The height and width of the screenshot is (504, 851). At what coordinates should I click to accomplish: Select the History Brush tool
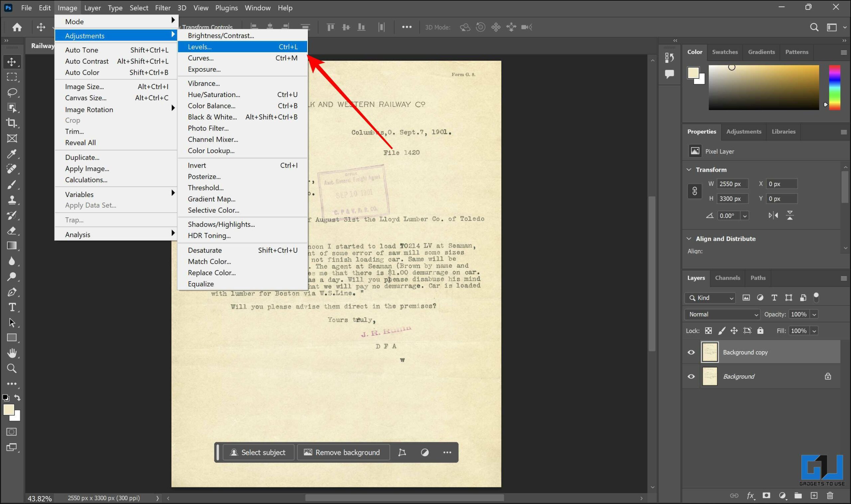pyautogui.click(x=12, y=215)
